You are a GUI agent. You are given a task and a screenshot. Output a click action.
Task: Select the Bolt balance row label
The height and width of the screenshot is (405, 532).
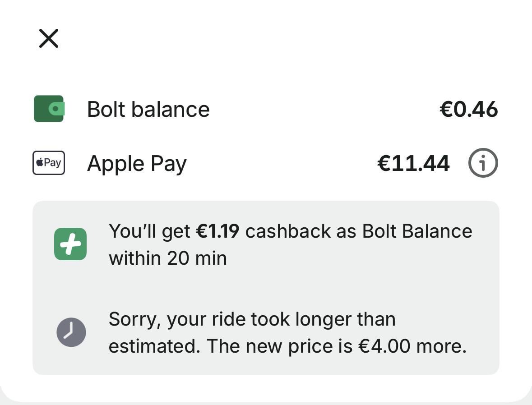[148, 110]
